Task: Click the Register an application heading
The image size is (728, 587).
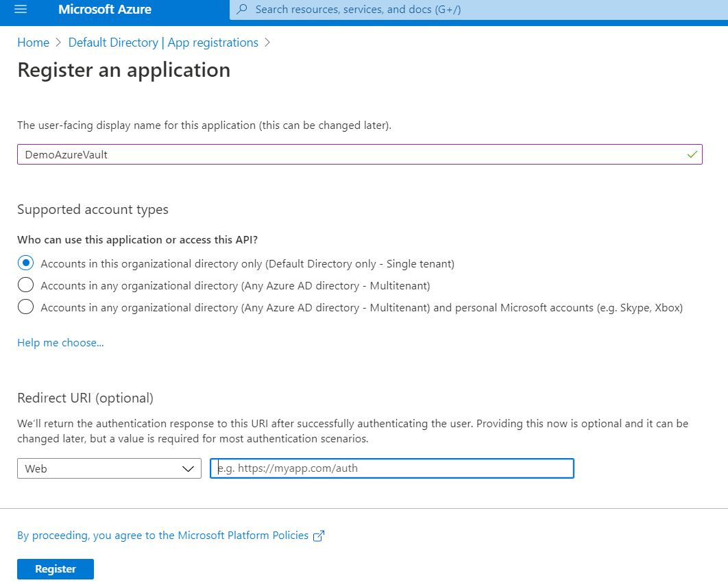Action: (x=123, y=70)
